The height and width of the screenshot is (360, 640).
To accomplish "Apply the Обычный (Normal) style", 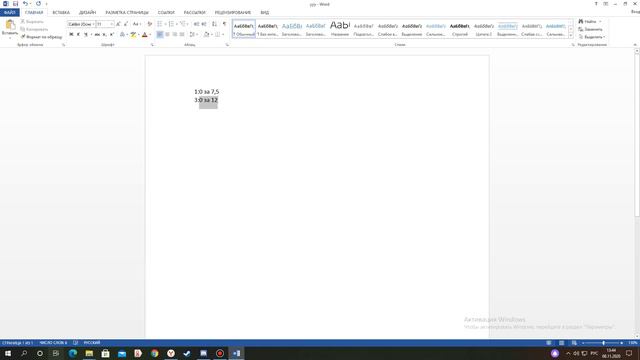I will [x=244, y=29].
